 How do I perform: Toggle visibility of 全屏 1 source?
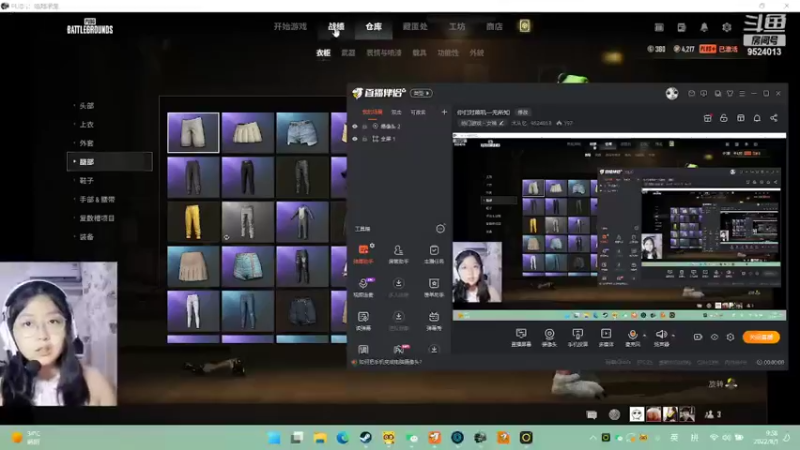(355, 139)
